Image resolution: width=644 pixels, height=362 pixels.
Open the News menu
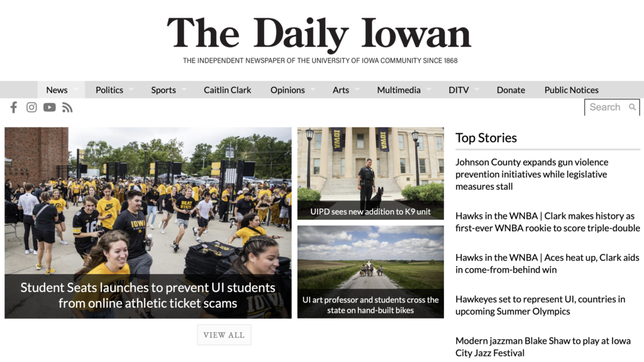(x=57, y=90)
